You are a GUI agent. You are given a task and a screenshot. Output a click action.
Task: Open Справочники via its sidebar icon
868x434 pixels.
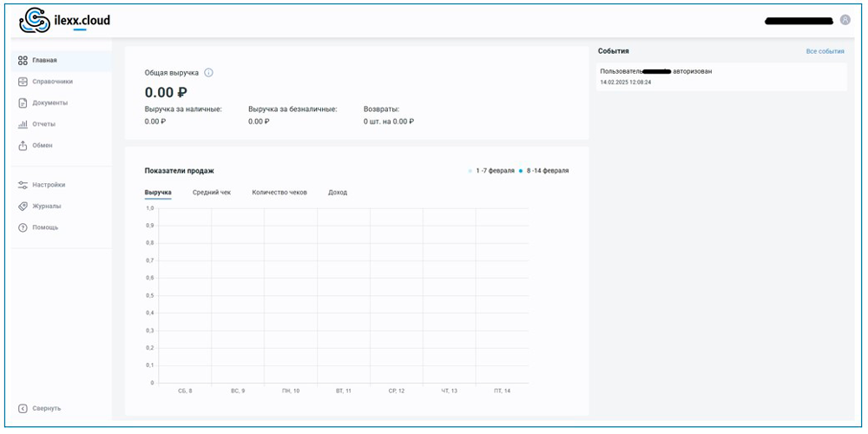coord(23,82)
